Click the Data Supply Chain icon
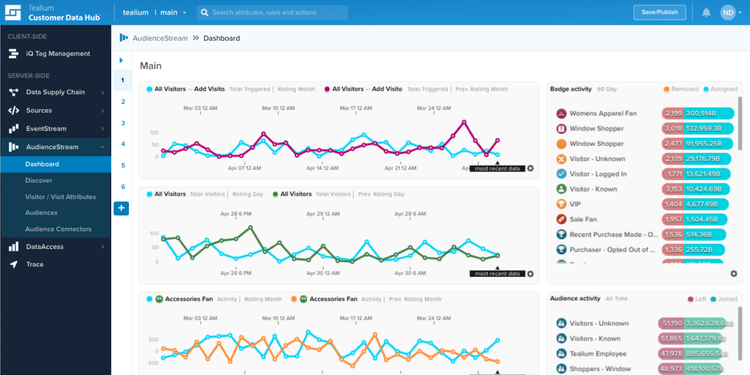This screenshot has height=375, width=750. 14,92
